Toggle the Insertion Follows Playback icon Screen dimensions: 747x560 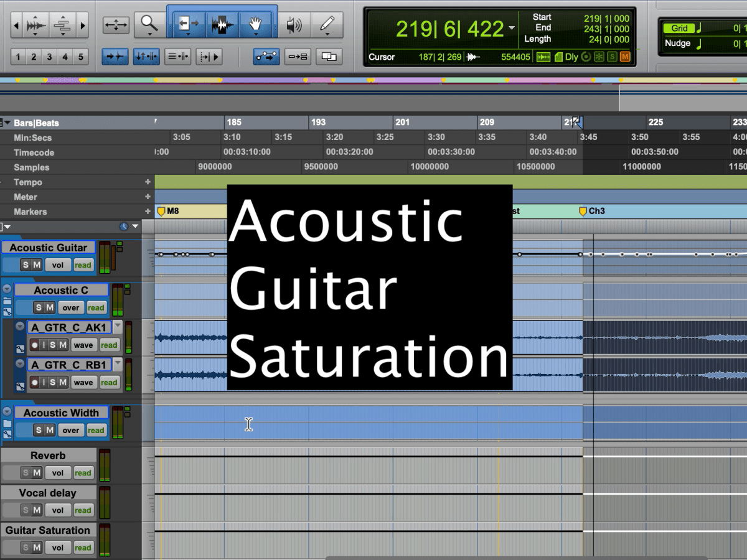coord(210,55)
